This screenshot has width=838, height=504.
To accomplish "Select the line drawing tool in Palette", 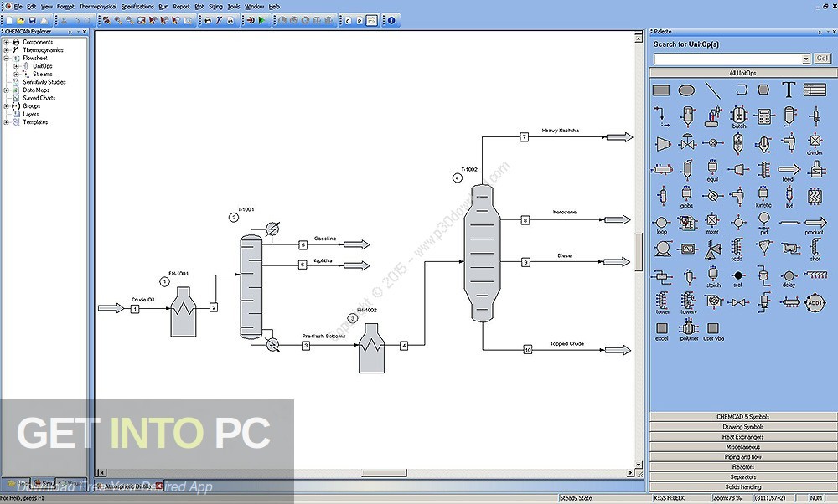I will click(x=712, y=90).
